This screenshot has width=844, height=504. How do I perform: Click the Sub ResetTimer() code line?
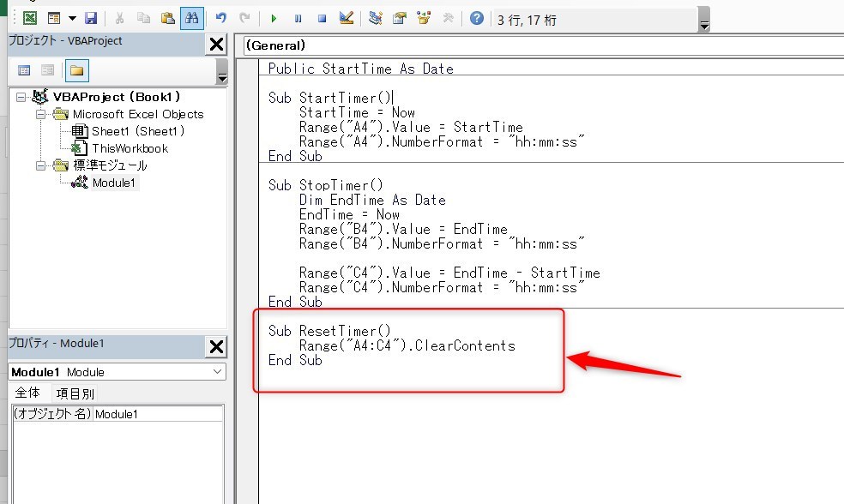point(329,331)
